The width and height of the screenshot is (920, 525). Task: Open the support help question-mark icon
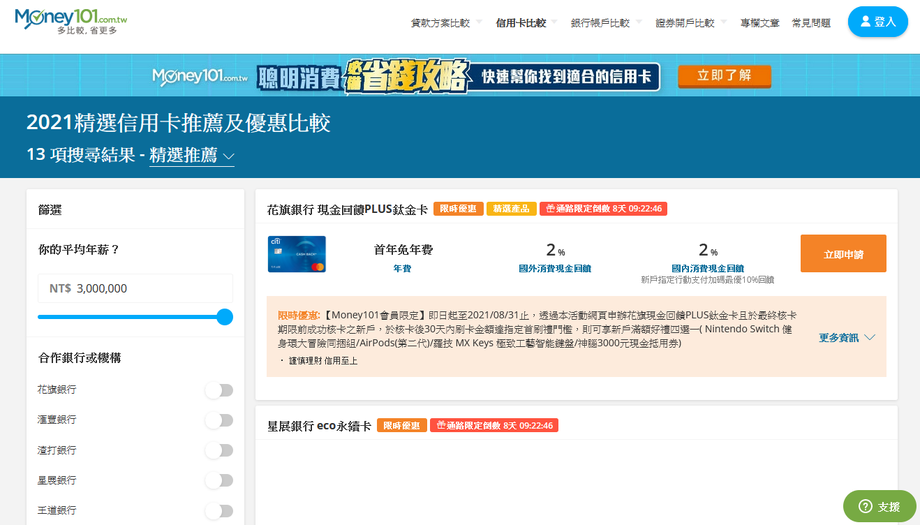(x=865, y=506)
